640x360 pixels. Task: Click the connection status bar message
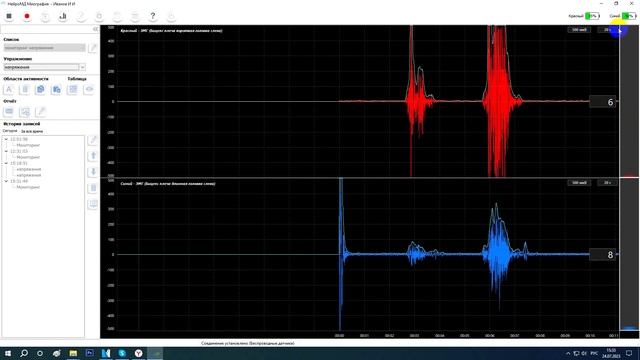247,343
